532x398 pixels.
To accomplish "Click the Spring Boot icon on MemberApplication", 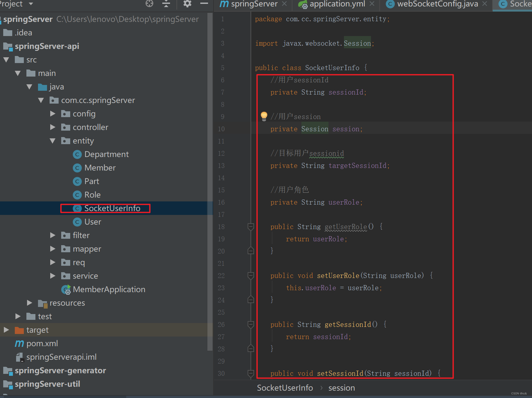I will 66,289.
